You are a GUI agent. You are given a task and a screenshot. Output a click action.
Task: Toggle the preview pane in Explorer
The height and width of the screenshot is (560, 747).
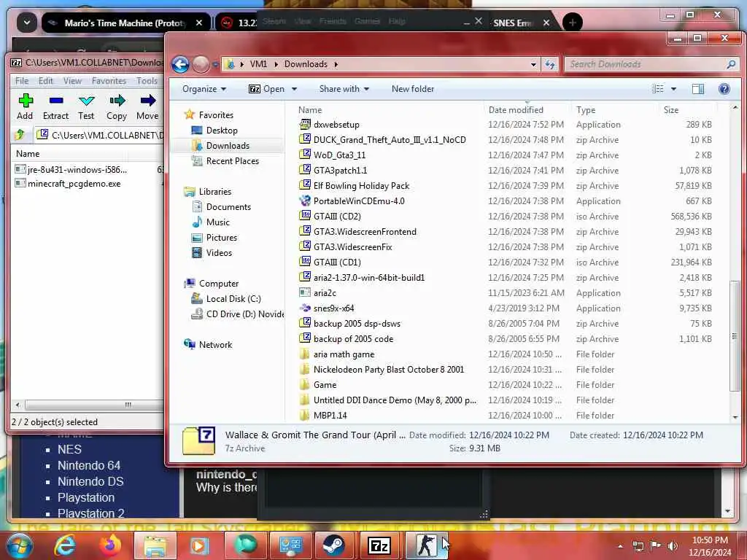[698, 89]
